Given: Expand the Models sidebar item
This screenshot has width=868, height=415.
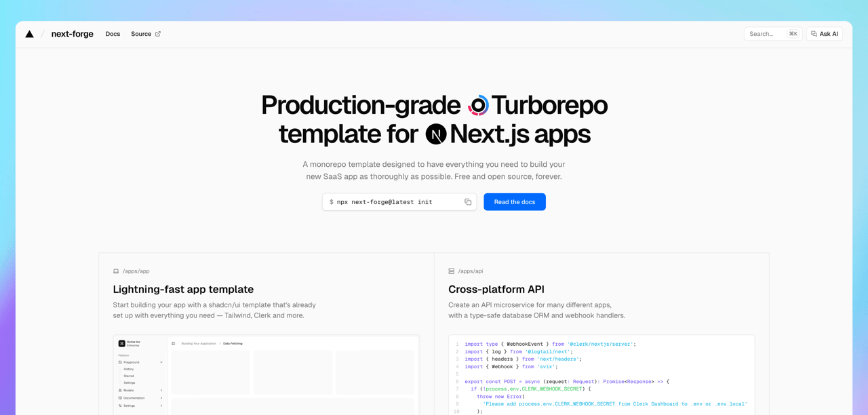Looking at the screenshot, I should point(161,391).
